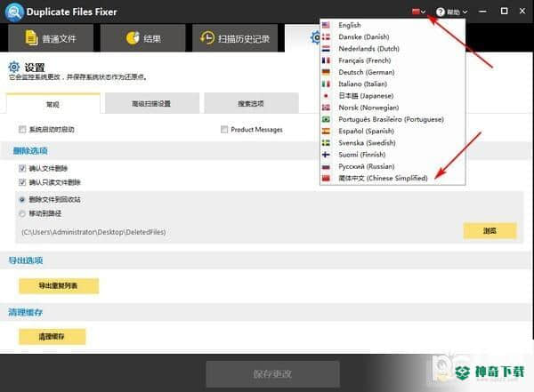Open the language flag dropdown in title bar
Image resolution: width=534 pixels, height=392 pixels.
418,12
